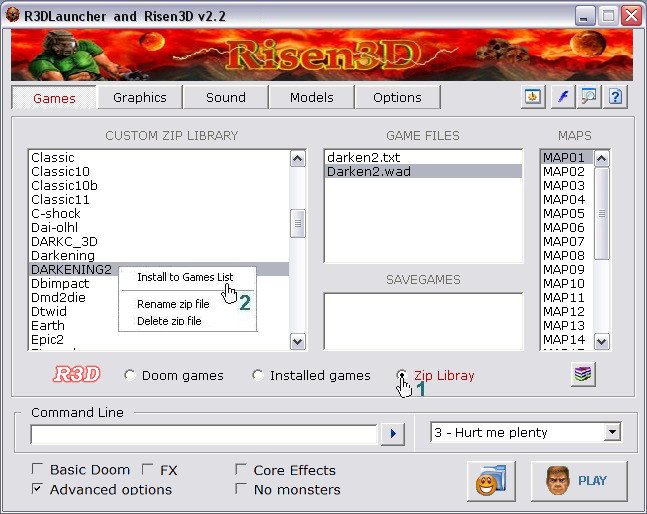
Task: Select Darken2.wad game file
Action: [x=424, y=172]
